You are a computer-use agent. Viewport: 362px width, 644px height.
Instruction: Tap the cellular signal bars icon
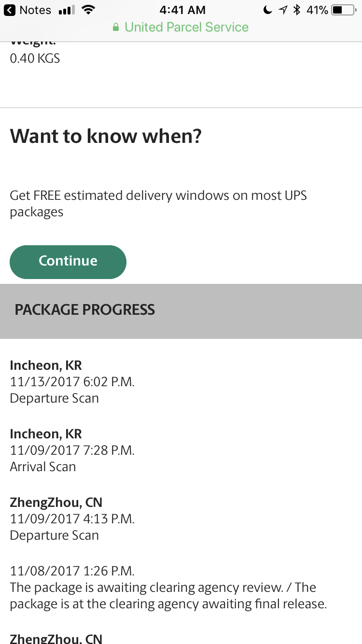pyautogui.click(x=67, y=10)
